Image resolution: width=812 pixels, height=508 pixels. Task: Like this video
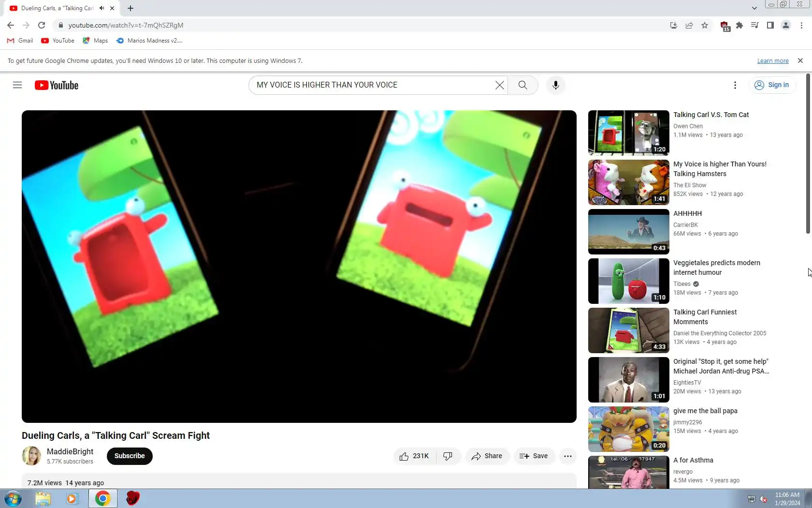pos(415,456)
